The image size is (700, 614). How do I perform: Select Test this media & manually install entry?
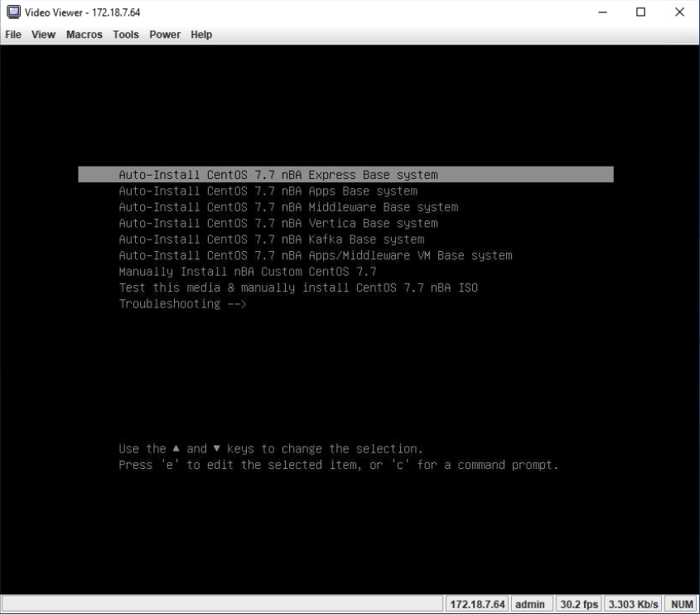[x=298, y=288]
